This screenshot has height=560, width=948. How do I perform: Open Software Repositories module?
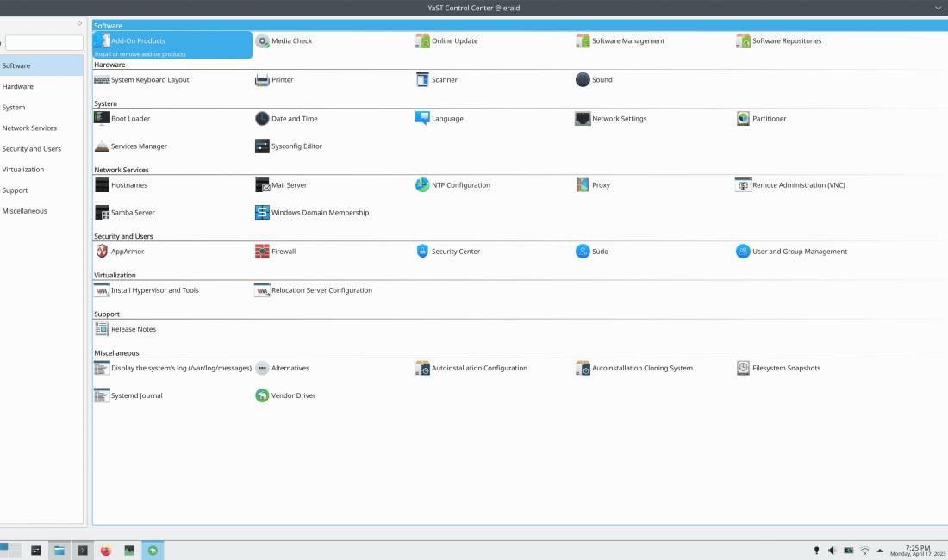[x=779, y=41]
